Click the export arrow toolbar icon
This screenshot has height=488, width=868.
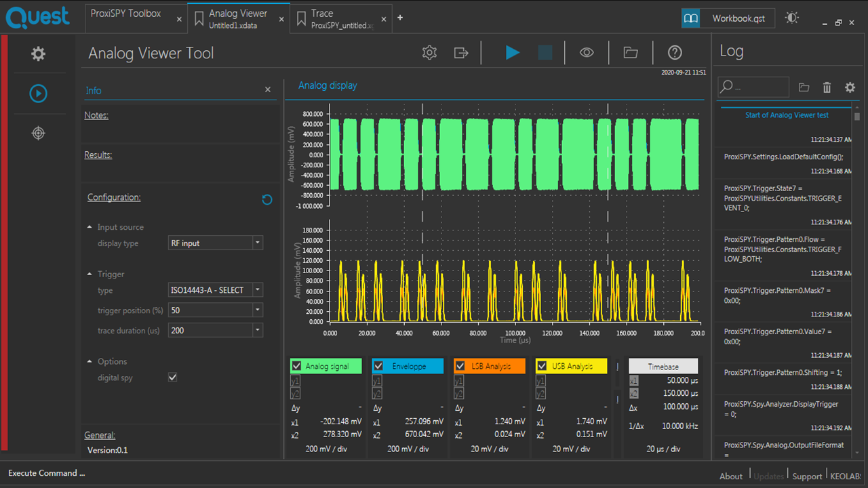(462, 52)
